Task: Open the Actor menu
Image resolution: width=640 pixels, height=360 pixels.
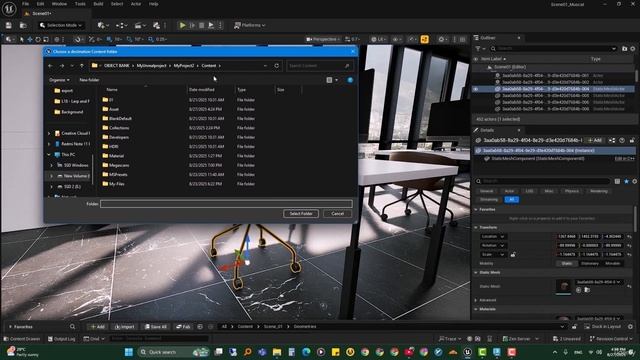Action: point(136,4)
